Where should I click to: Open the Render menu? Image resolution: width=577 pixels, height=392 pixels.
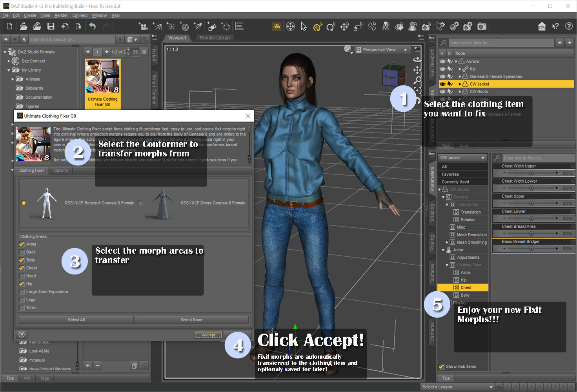61,15
